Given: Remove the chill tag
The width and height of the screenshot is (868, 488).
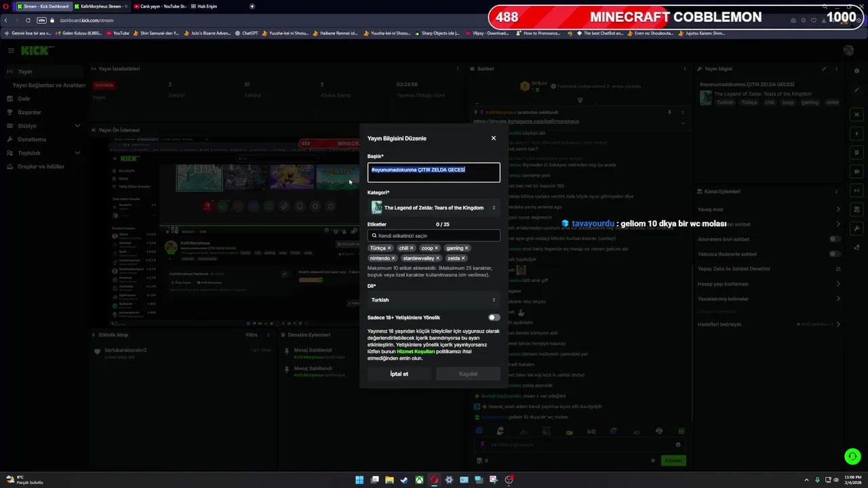Looking at the screenshot, I should [411, 248].
